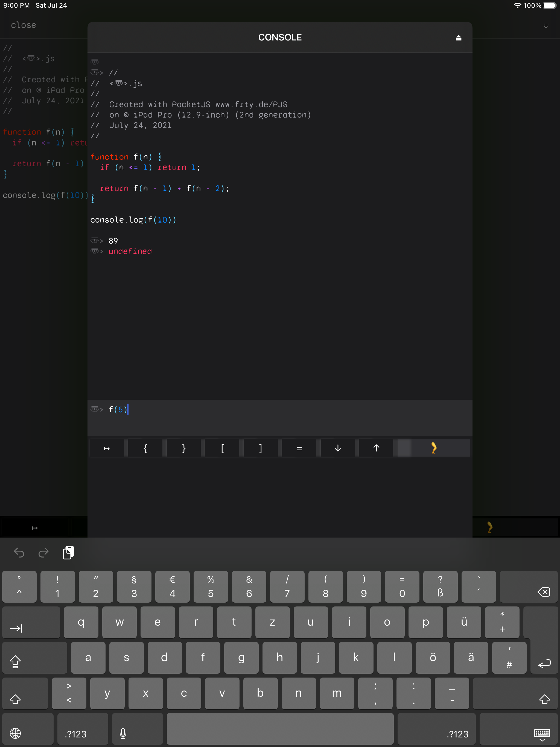Recall history with up arrow button
This screenshot has width=560, height=747.
(x=376, y=448)
